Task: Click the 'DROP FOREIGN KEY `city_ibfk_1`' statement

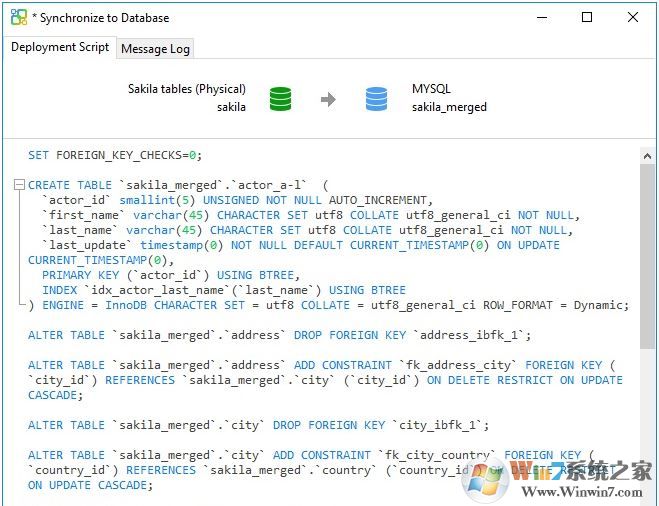Action: [x=258, y=425]
